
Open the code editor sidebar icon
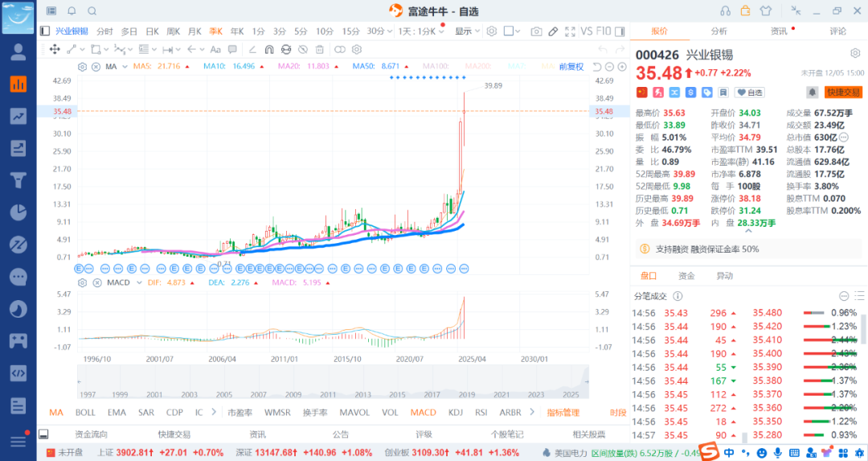pyautogui.click(x=18, y=373)
